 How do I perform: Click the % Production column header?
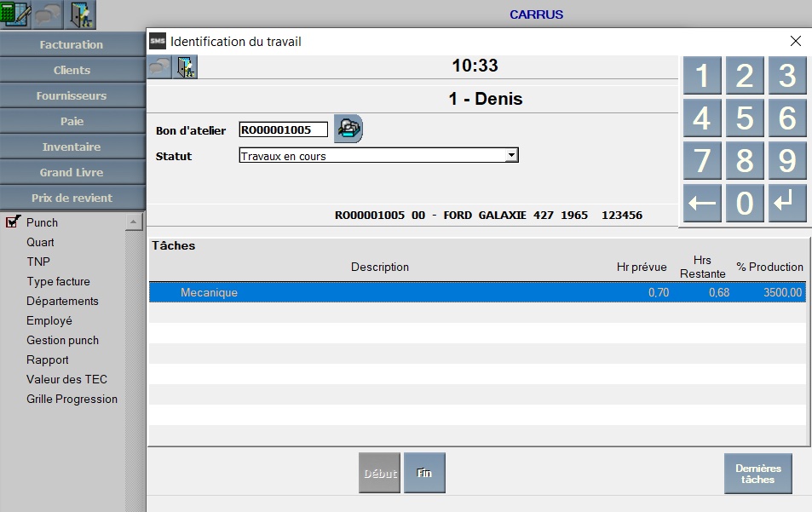[769, 268]
